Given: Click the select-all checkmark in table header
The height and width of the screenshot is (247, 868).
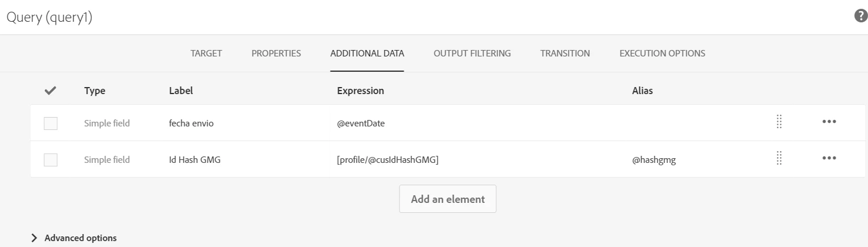Looking at the screenshot, I should click(x=51, y=91).
